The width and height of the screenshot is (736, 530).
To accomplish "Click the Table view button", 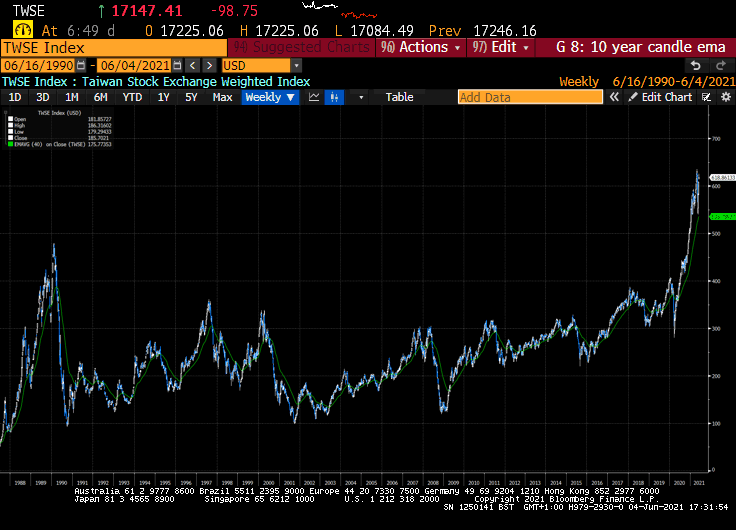I will click(399, 97).
